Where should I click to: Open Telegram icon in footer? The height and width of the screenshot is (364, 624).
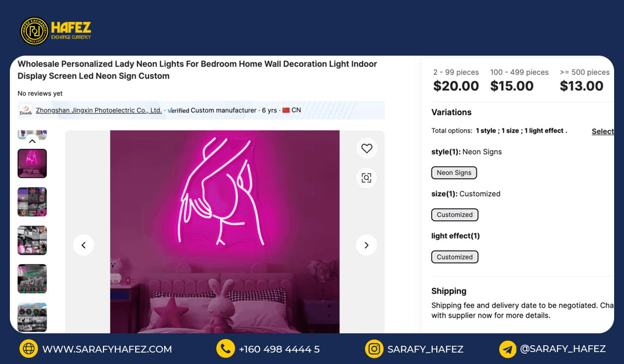508,349
